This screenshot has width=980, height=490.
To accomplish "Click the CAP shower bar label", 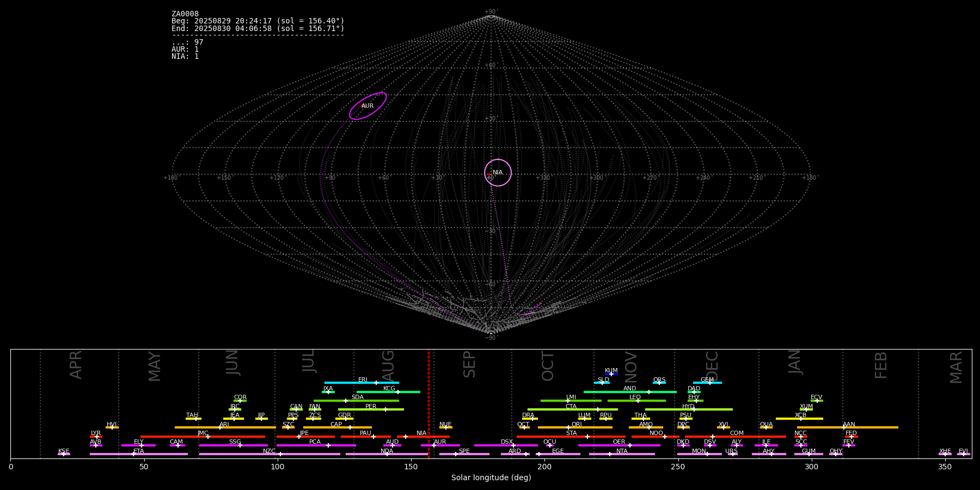I will (x=336, y=425).
